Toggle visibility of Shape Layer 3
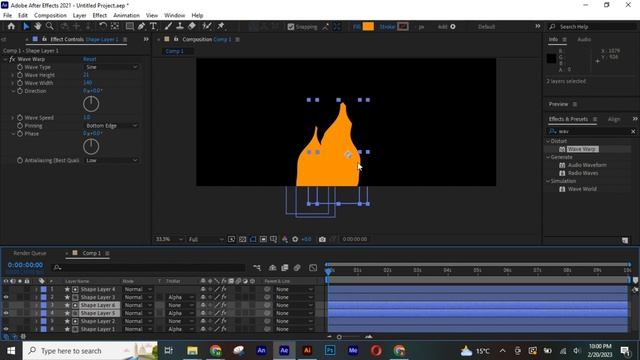Image resolution: width=640 pixels, height=360 pixels. [6, 297]
